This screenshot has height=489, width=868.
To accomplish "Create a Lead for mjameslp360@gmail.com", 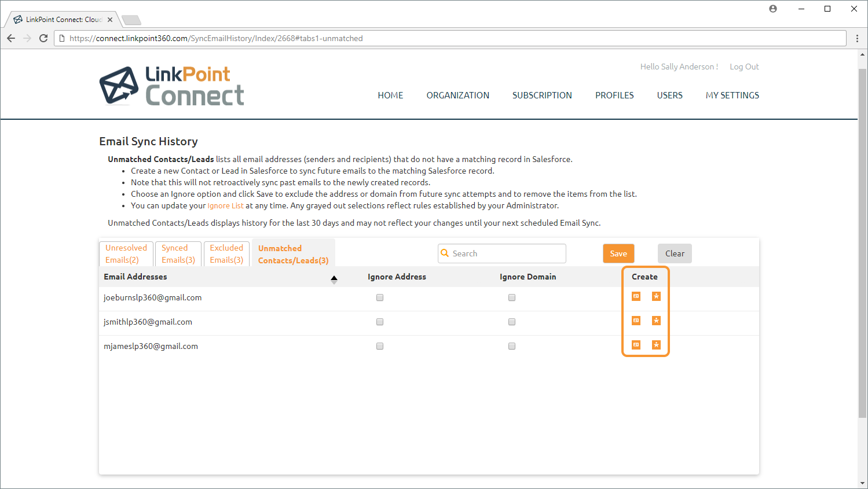I will tap(656, 345).
